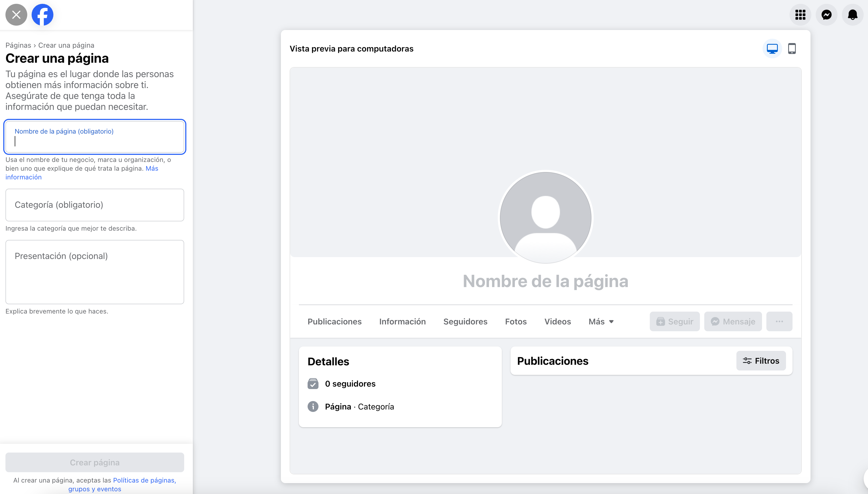Close the page creation with X button
The image size is (868, 494).
16,15
